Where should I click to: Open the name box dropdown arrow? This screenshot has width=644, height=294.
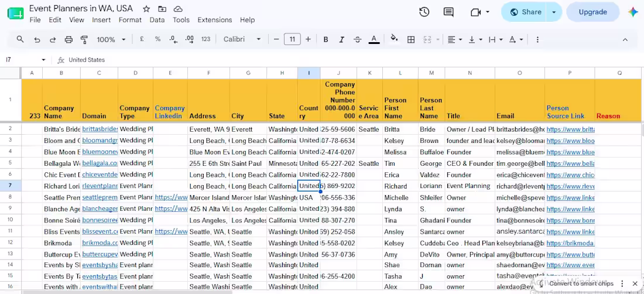[x=43, y=60]
